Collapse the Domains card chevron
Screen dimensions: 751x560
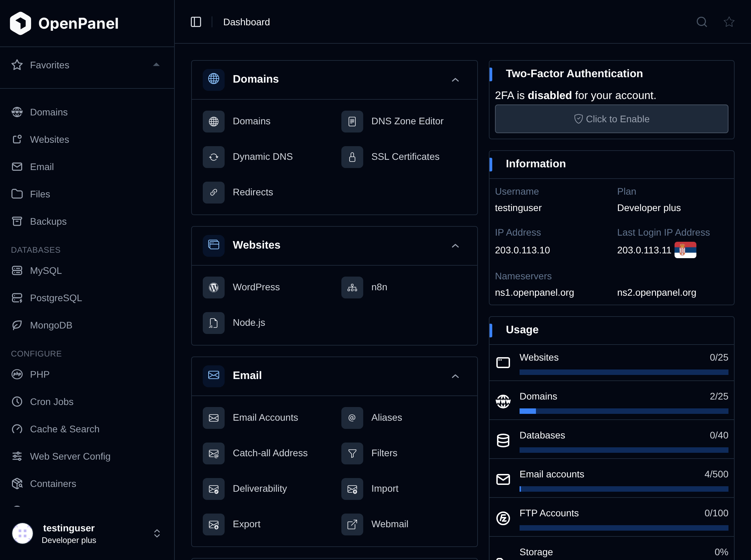tap(455, 80)
